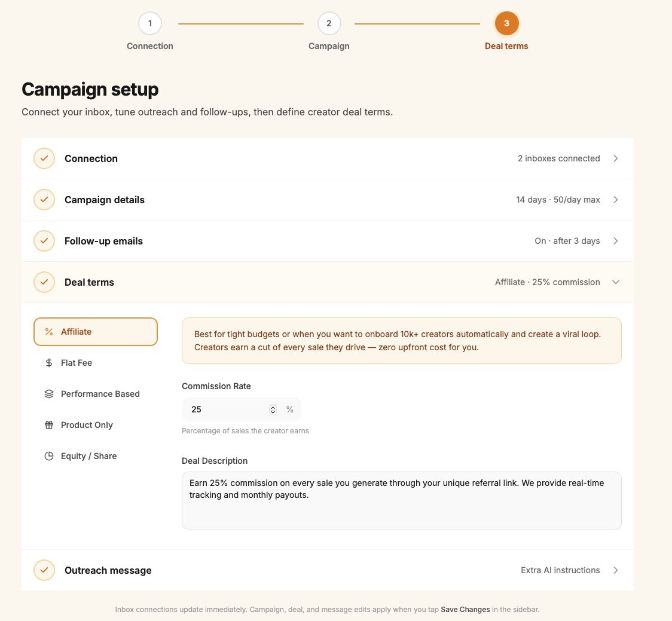Screen dimensions: 672x621
Task: Click the Commission Rate stepper arrows
Action: [x=273, y=409]
